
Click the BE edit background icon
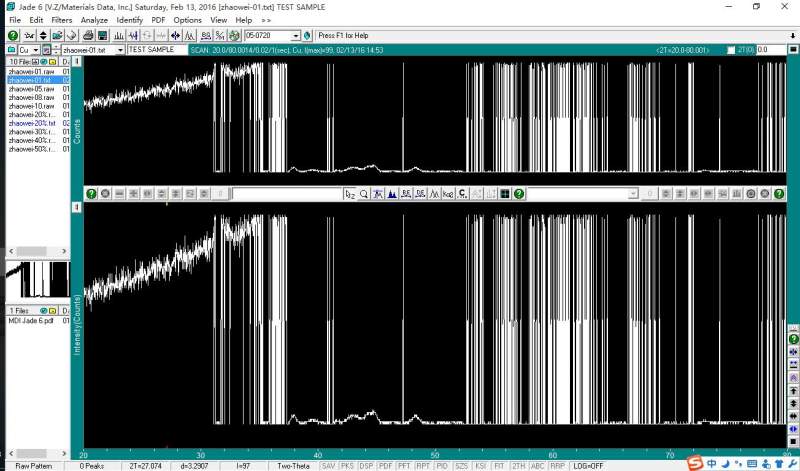[x=406, y=194]
